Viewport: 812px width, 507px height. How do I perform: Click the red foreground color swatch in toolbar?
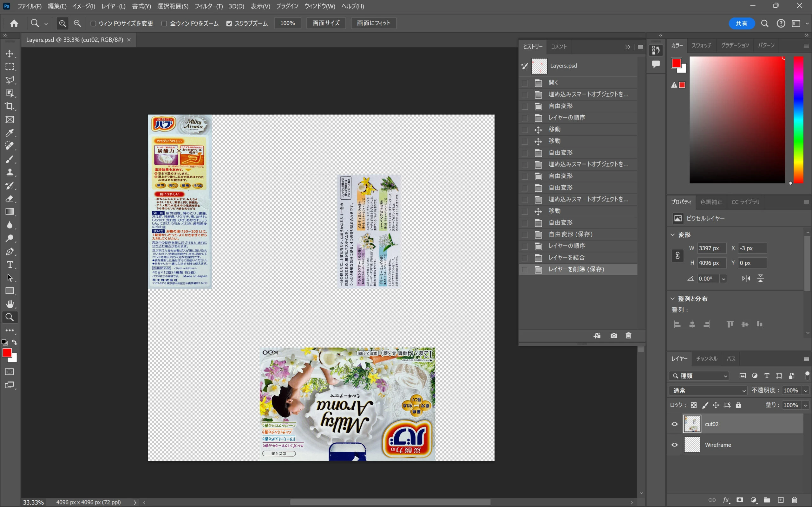click(7, 352)
